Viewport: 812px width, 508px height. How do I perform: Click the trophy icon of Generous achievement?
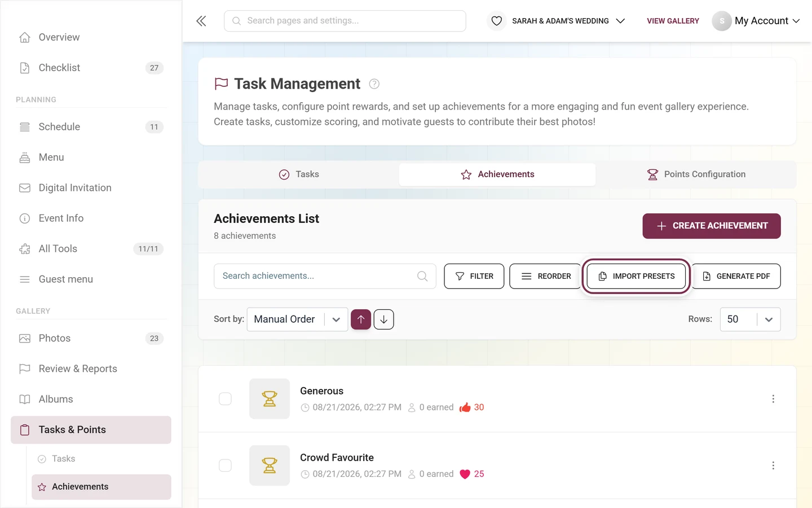tap(270, 399)
